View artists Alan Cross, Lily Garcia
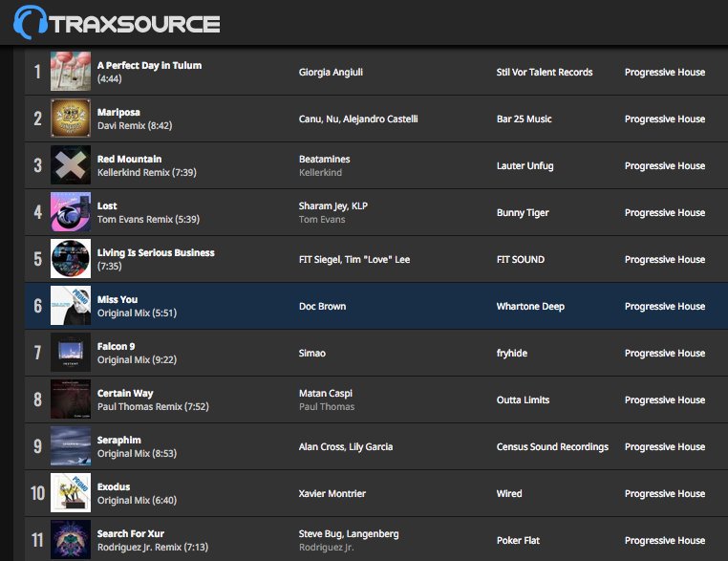728x561 pixels. [346, 447]
